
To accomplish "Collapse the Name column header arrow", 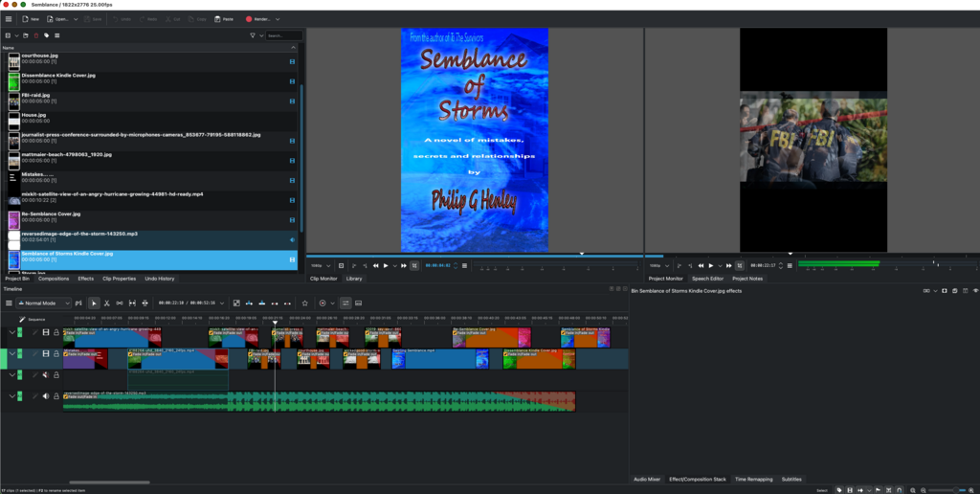I will pyautogui.click(x=293, y=48).
